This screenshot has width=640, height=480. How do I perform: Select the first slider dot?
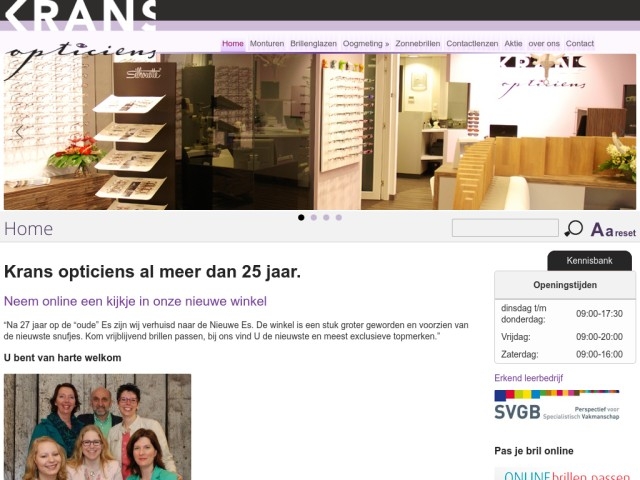coord(301,218)
